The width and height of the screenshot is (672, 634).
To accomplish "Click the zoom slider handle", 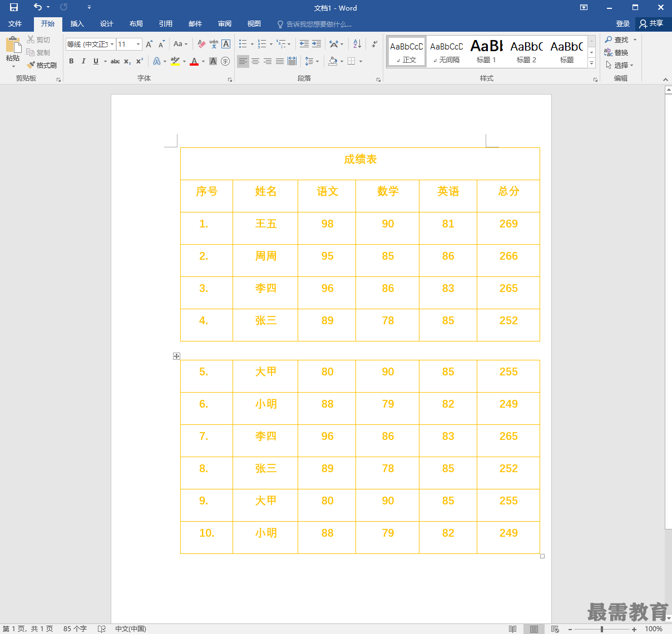I will click(602, 629).
